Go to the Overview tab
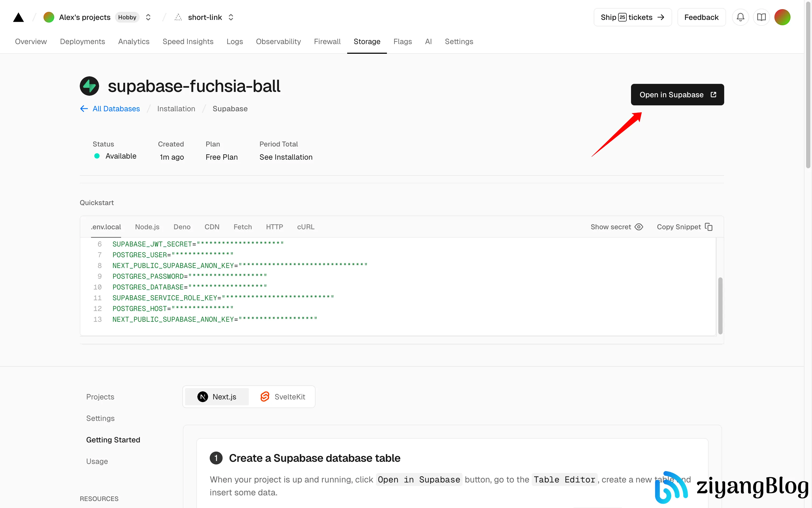Viewport: 812px width, 508px height. point(31,42)
